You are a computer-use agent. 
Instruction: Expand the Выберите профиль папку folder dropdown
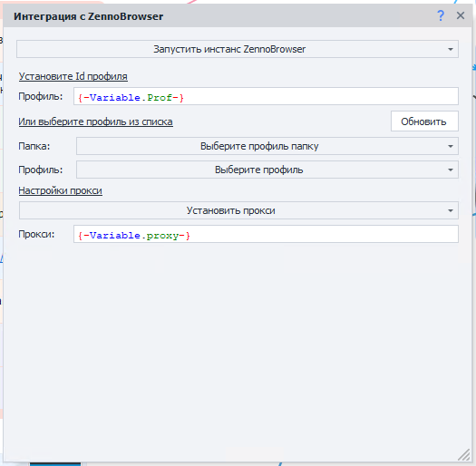(x=267, y=146)
